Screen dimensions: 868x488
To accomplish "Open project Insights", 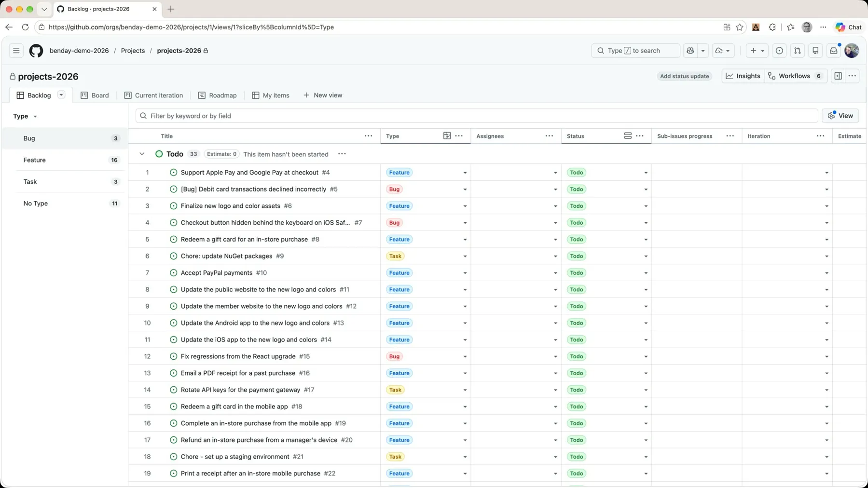I will click(x=743, y=76).
